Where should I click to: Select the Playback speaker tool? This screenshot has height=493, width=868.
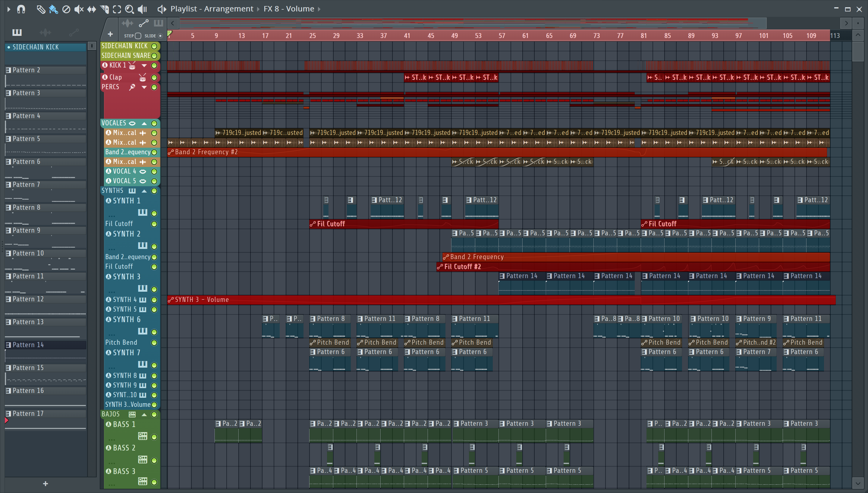click(142, 9)
